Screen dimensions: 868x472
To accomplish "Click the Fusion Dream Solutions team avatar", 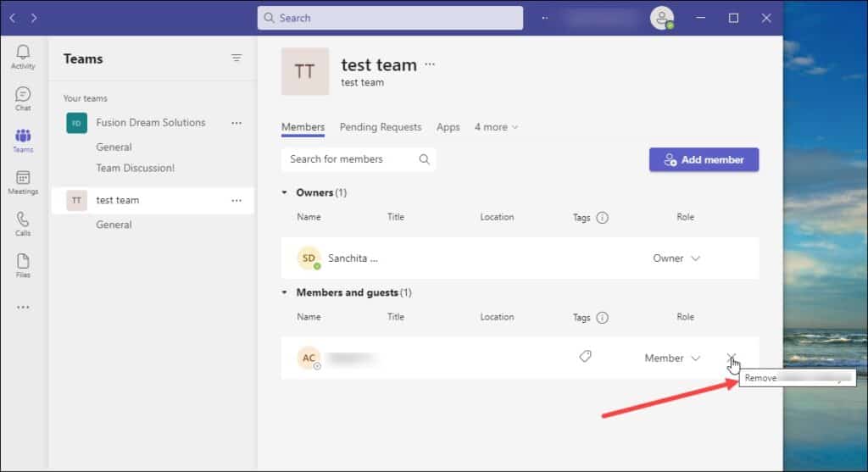I will (77, 123).
